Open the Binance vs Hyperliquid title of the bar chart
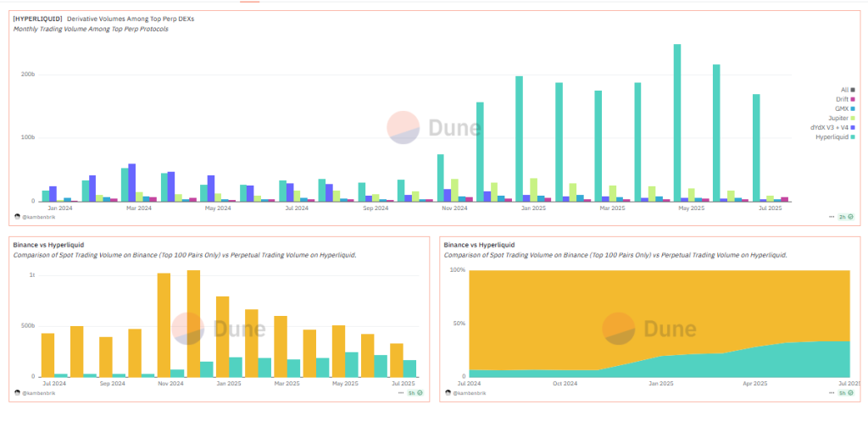This screenshot has width=868, height=421. click(x=48, y=245)
